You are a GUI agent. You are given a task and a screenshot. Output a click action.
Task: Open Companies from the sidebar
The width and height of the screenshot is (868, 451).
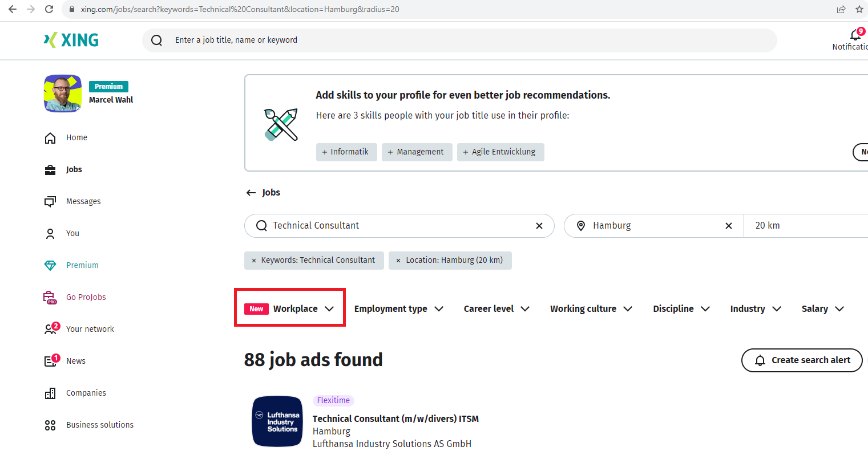(x=86, y=393)
